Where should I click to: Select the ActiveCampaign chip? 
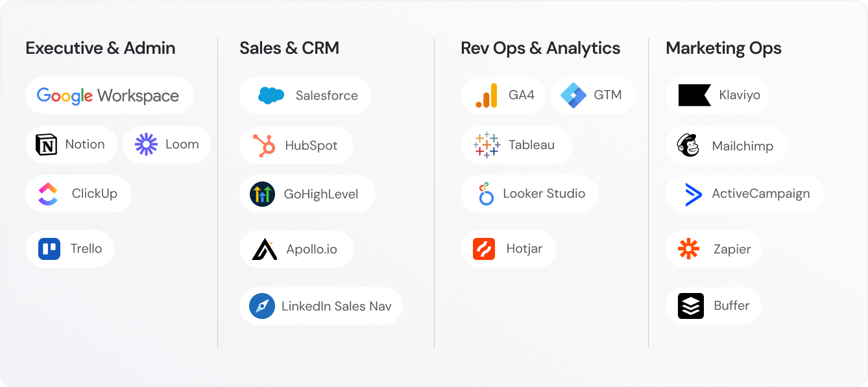(744, 194)
